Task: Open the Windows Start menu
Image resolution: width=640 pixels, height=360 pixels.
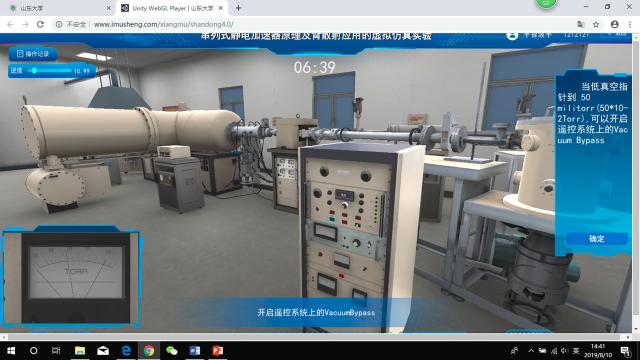Action: pyautogui.click(x=11, y=351)
